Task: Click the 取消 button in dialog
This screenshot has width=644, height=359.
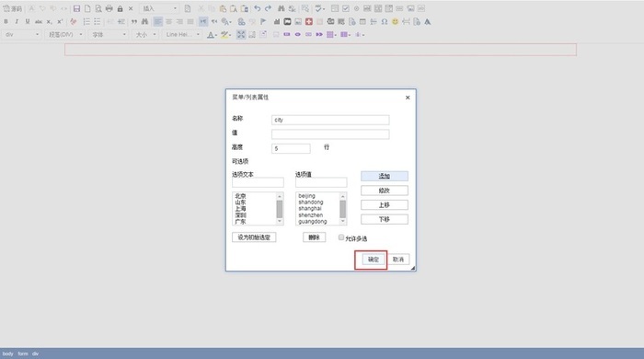Action: point(398,260)
